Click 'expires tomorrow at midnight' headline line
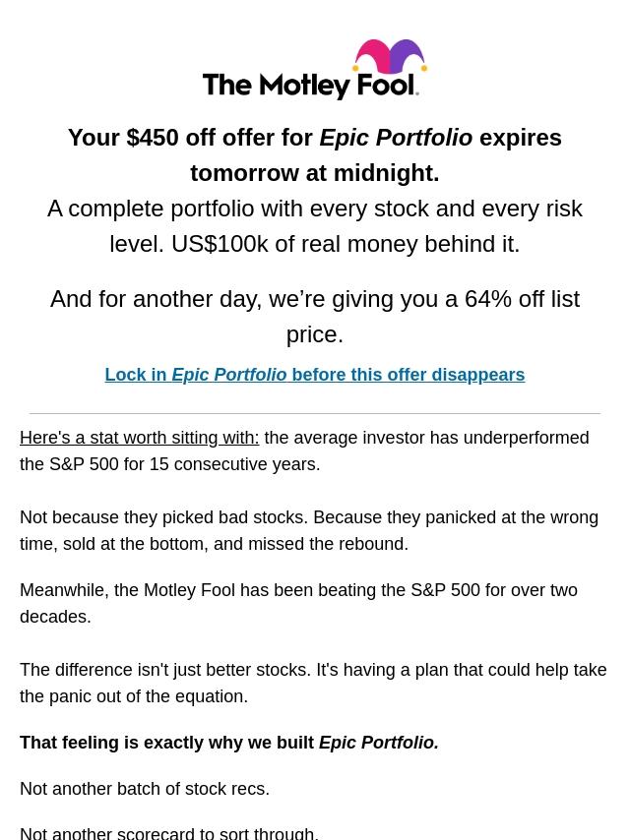The height and width of the screenshot is (840, 630). (314, 173)
